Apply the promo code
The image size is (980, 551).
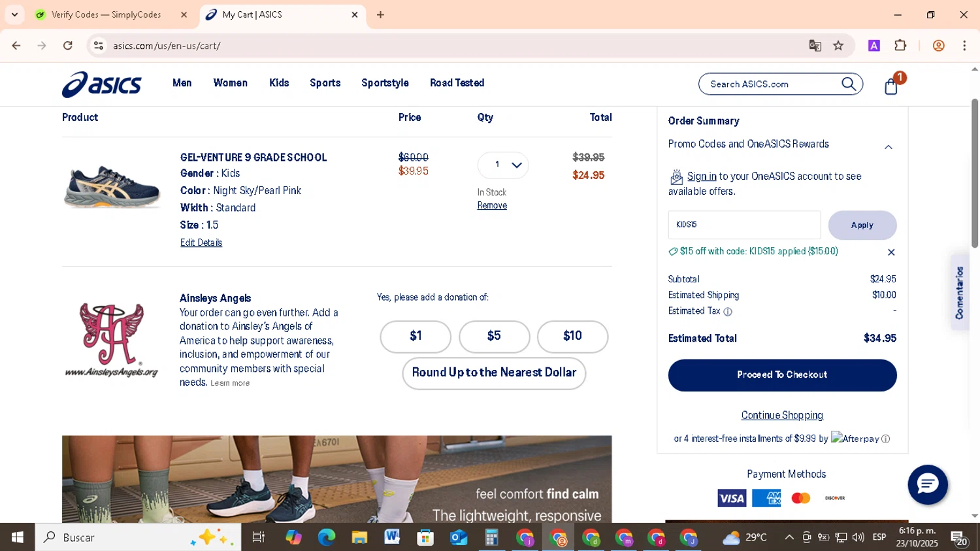coord(862,225)
